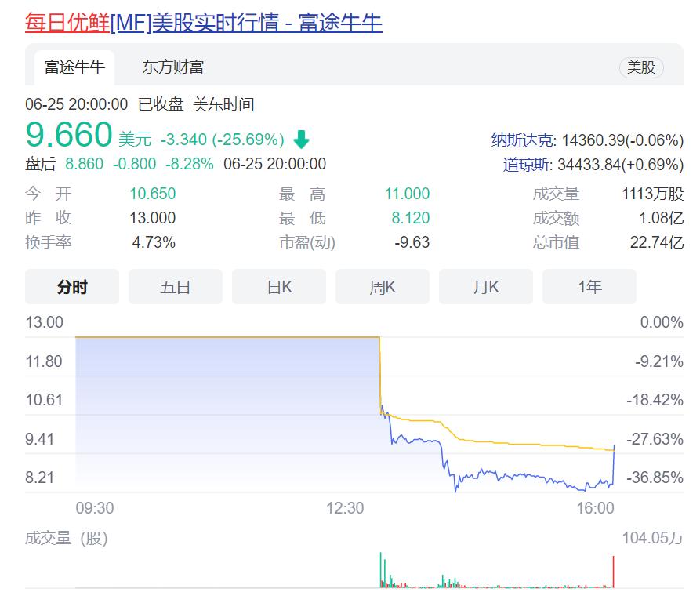Click the green down arrow price icon
This screenshot has width=700, height=592.
[x=301, y=140]
